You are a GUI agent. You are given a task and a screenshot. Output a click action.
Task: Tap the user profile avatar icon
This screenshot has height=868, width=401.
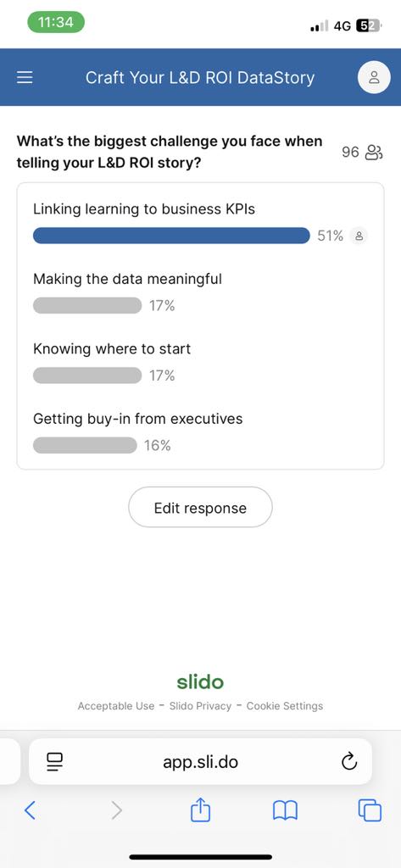point(374,77)
